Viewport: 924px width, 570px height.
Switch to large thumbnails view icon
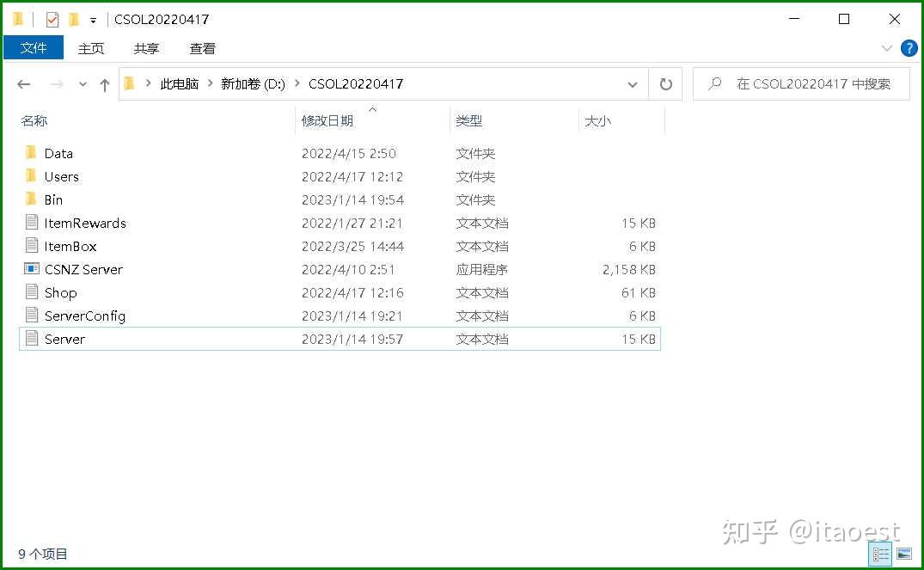pos(904,554)
